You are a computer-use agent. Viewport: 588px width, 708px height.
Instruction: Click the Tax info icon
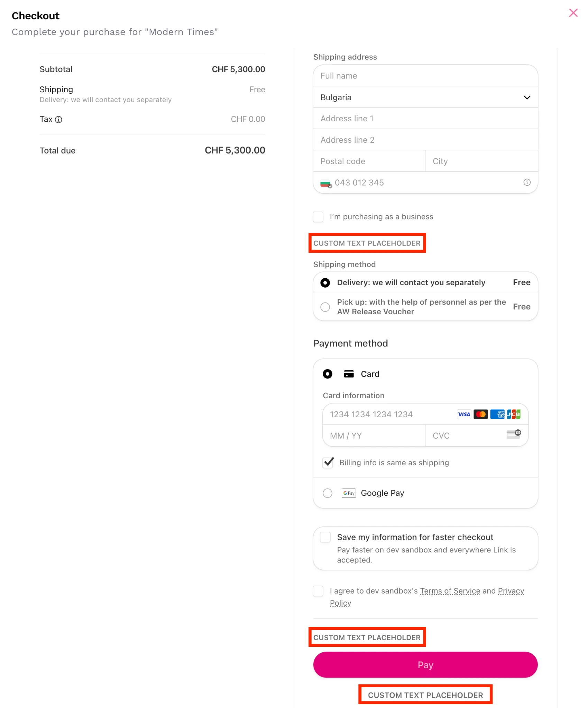59,120
